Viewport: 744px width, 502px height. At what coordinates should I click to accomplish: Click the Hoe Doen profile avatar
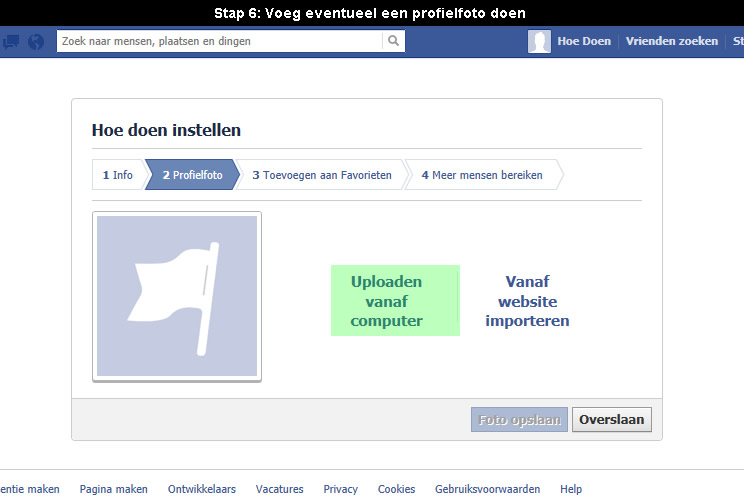point(539,42)
